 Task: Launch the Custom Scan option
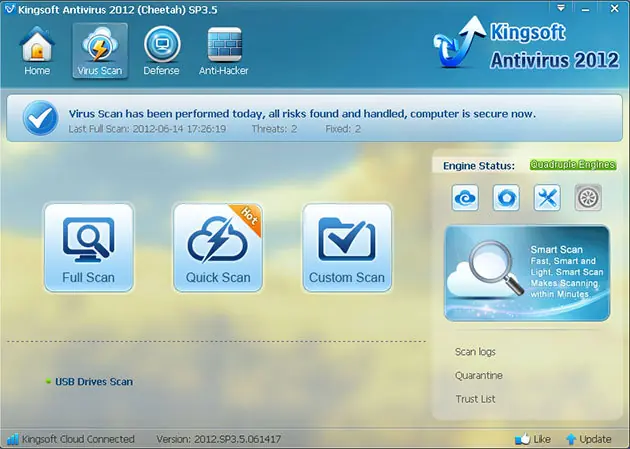[347, 248]
